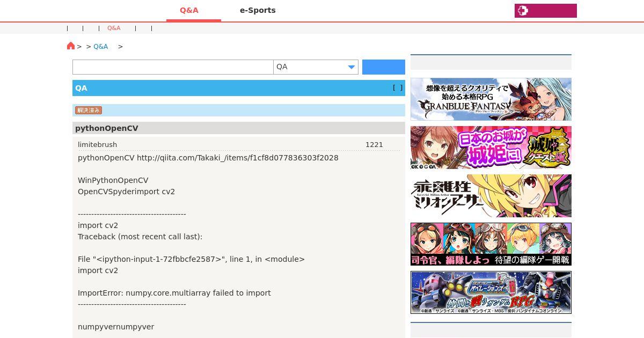The width and height of the screenshot is (644, 338).
Task: Click the Traceback (most recent call last) line
Action: (x=140, y=237)
